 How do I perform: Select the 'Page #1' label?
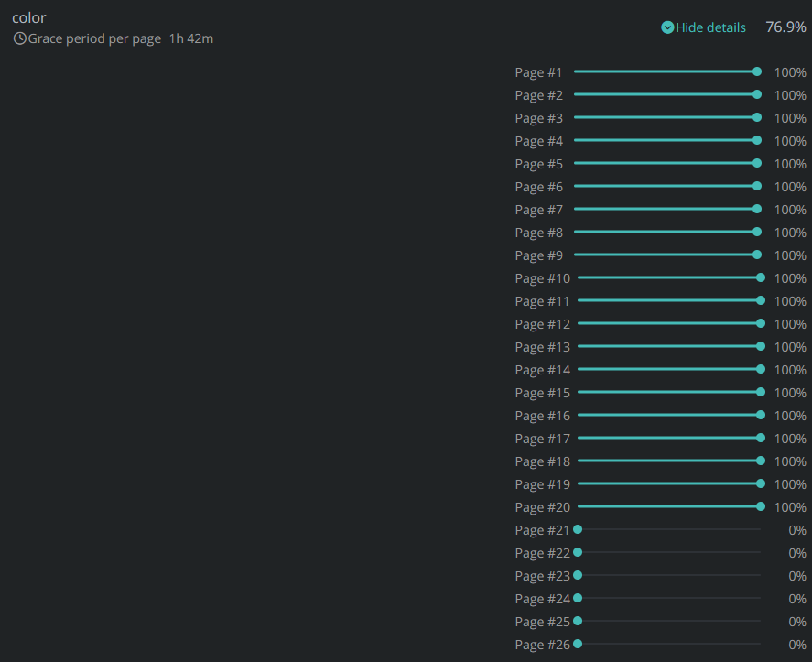pos(538,72)
